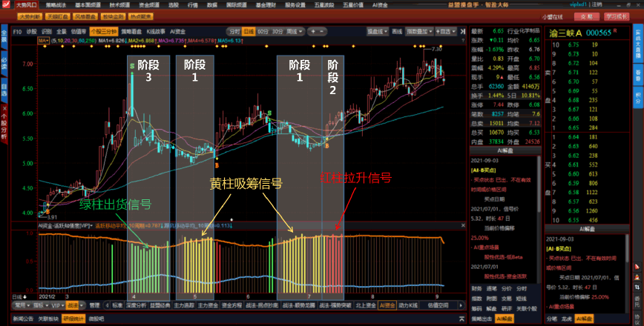
Task: Open the 行情 menu
Action: pos(192,5)
